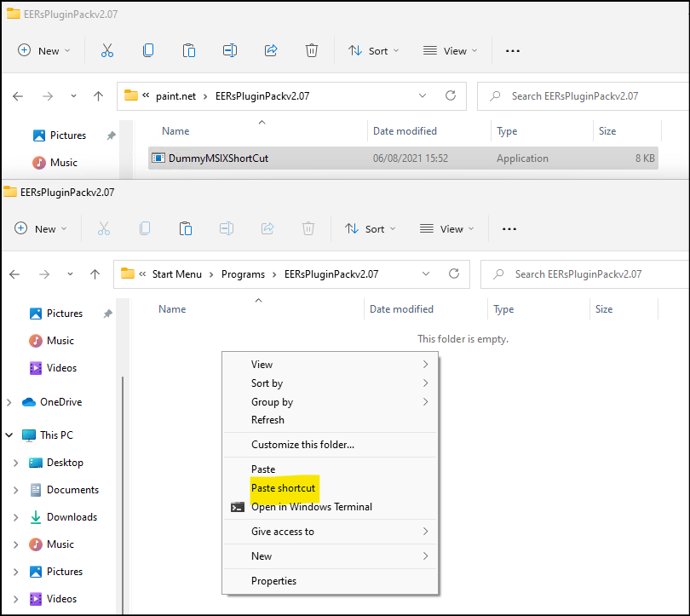Image resolution: width=690 pixels, height=616 pixels.
Task: Click the Rename icon in top window toolbar
Action: pos(230,50)
